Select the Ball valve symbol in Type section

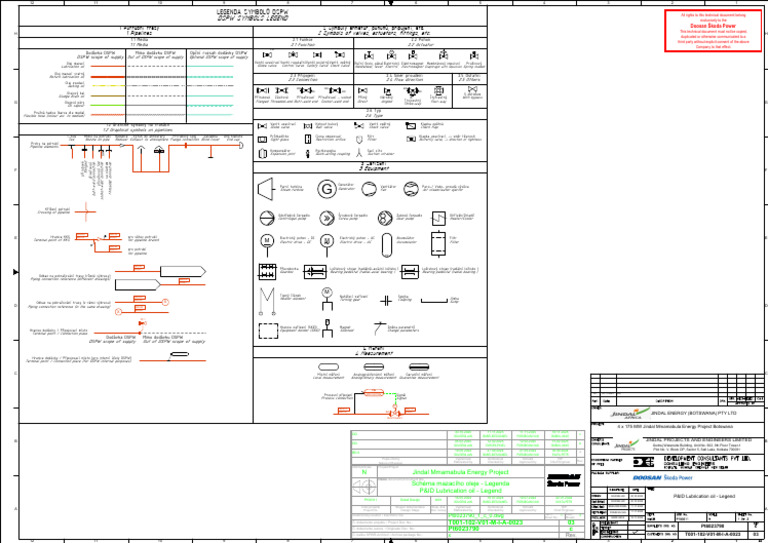tap(308, 126)
